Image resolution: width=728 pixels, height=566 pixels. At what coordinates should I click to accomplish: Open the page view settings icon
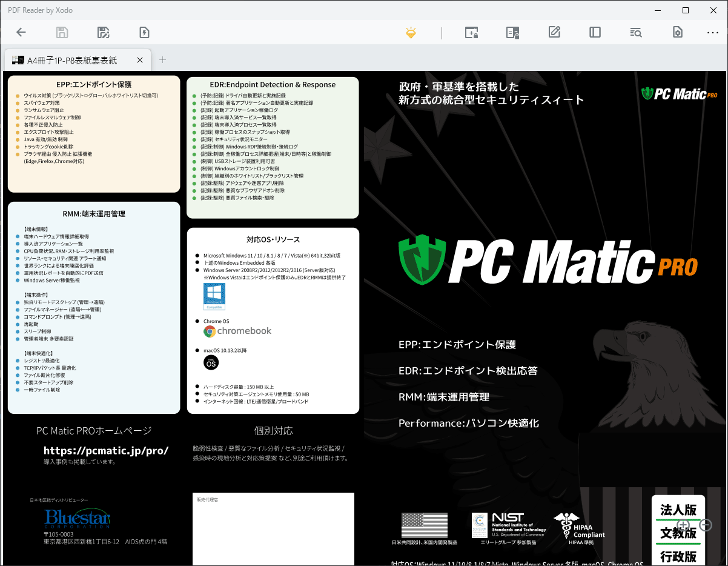coord(677,33)
